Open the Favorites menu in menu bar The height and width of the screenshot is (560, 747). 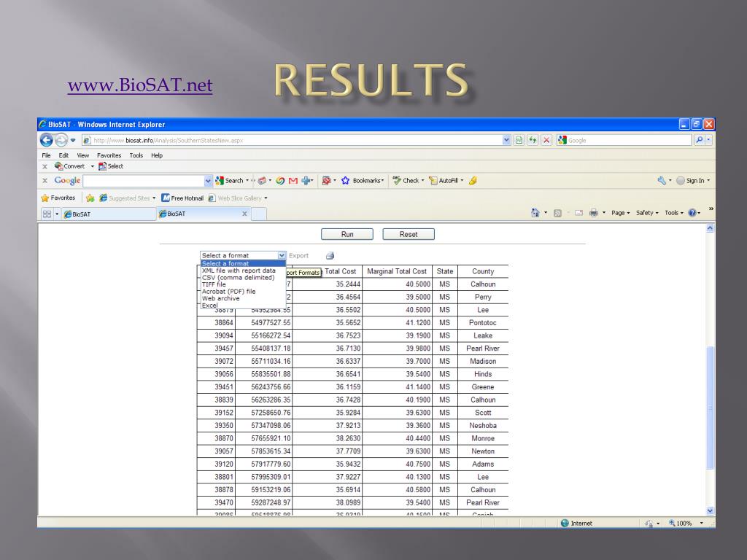point(109,155)
